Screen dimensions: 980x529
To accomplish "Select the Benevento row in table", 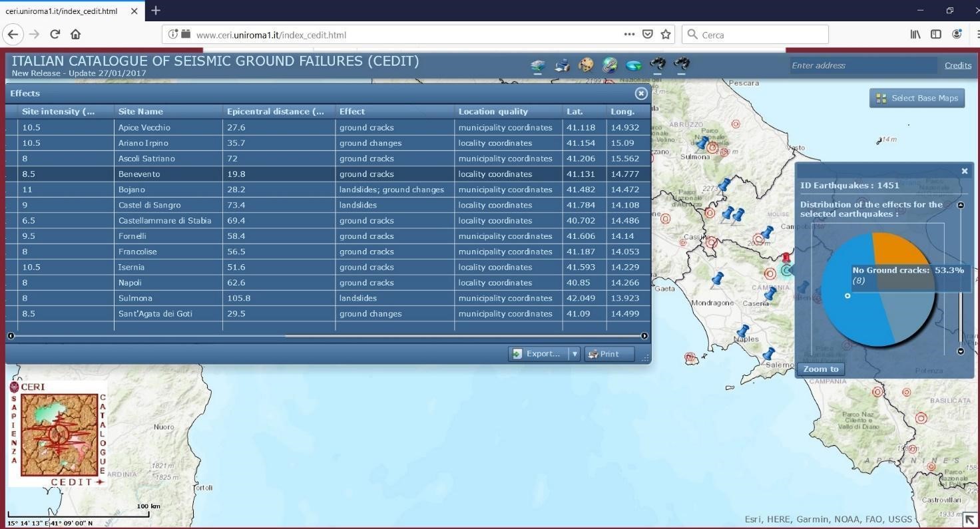I will (x=328, y=174).
